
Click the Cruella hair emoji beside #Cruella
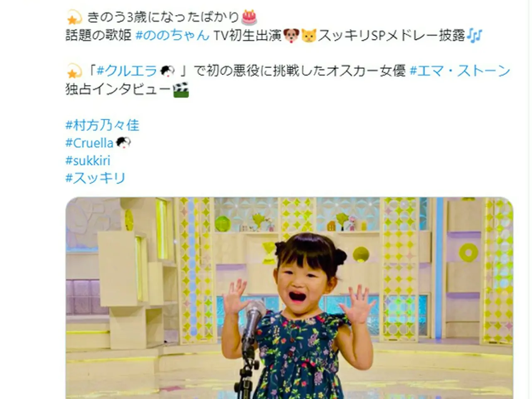(x=123, y=143)
